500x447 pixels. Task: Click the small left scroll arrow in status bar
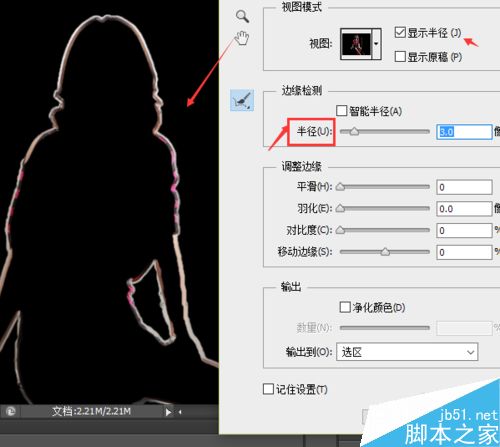tap(180, 412)
